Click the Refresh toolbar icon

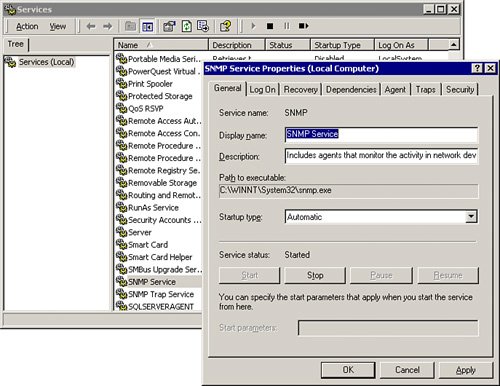tap(187, 26)
